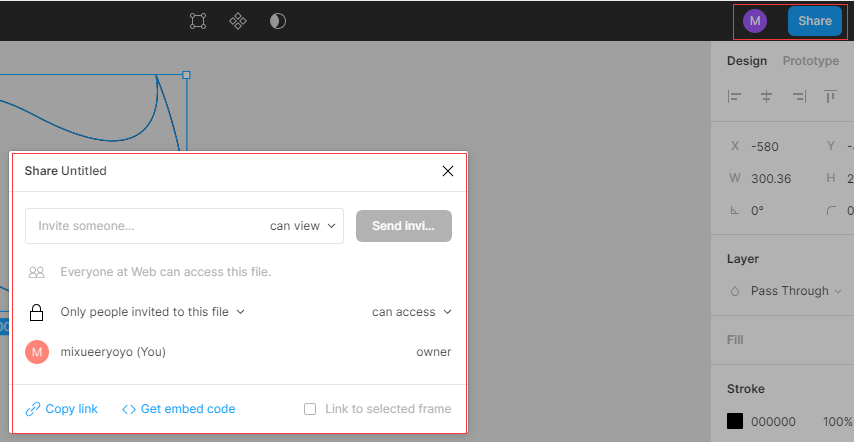The width and height of the screenshot is (854, 442).
Task: Click the Align Horizontal Centers icon
Action: pyautogui.click(x=767, y=97)
